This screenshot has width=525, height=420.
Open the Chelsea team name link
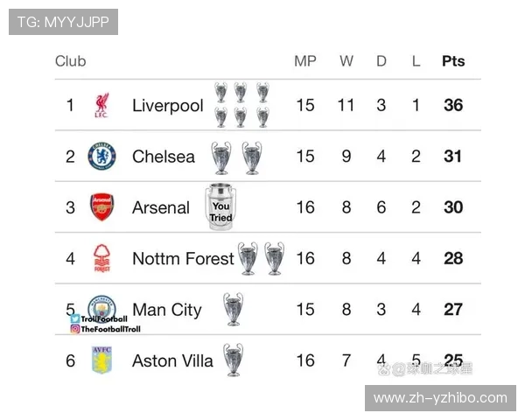tap(164, 157)
